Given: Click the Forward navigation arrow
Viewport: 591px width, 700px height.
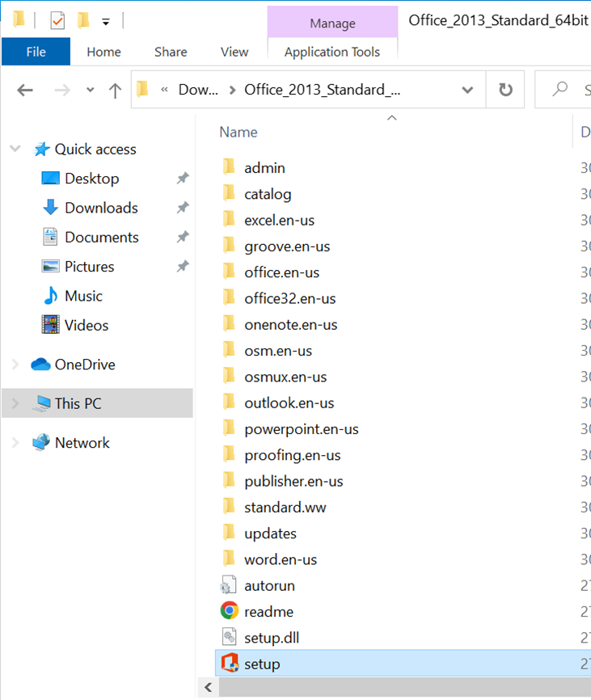Looking at the screenshot, I should [62, 91].
